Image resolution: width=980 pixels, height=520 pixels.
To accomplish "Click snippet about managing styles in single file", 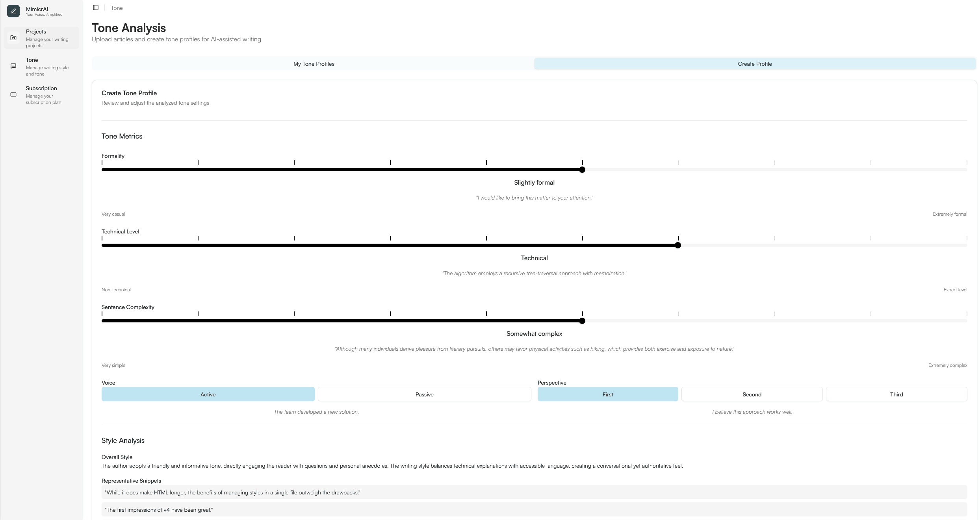I will tap(534, 492).
